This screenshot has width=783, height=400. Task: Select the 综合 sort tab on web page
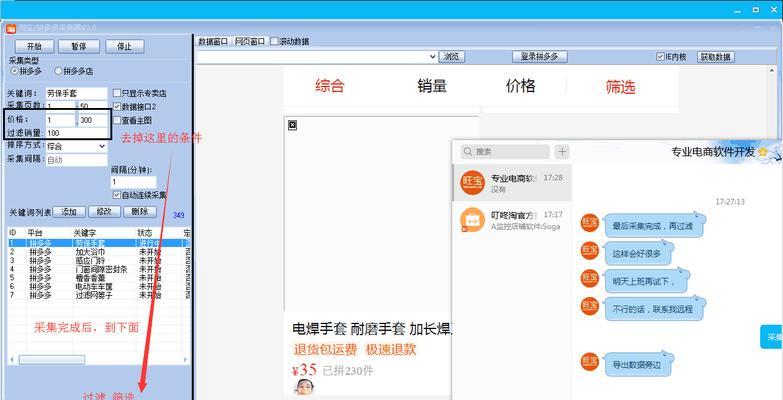tap(330, 86)
